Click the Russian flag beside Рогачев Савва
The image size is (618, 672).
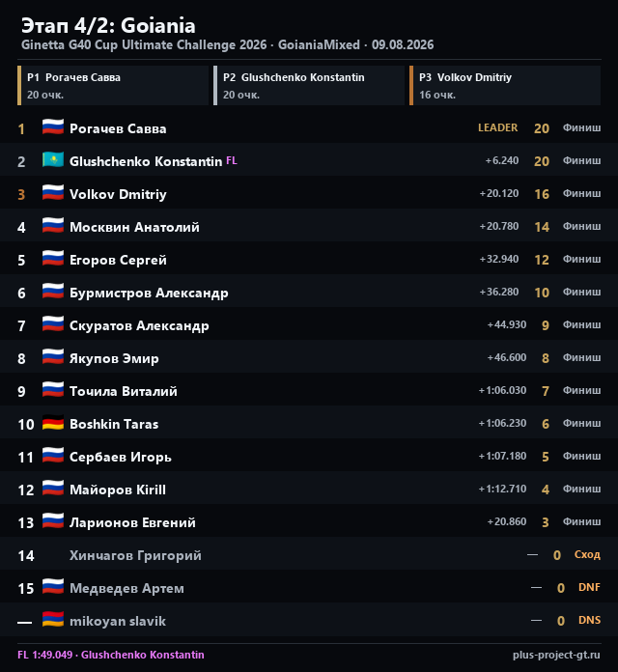[x=53, y=127]
